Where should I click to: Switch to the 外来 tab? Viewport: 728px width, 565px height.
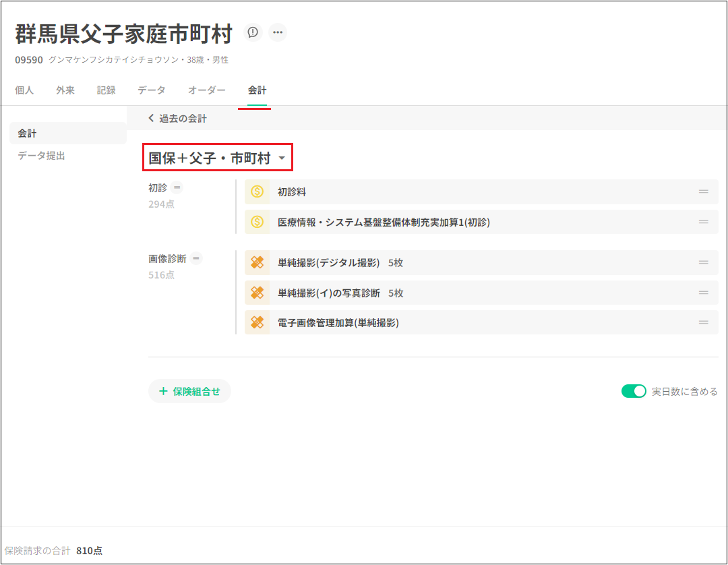pyautogui.click(x=65, y=90)
